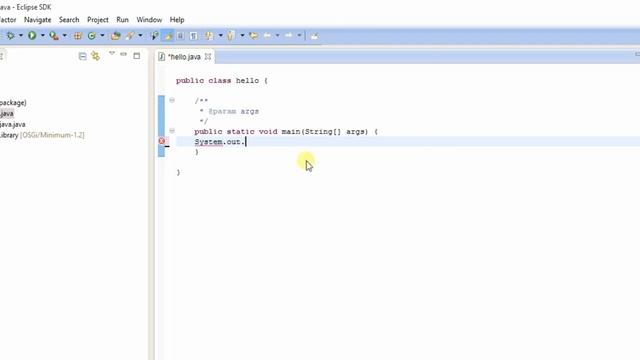This screenshot has height=360, width=640.
Task: Click 'public static void main' line
Action: point(286,131)
